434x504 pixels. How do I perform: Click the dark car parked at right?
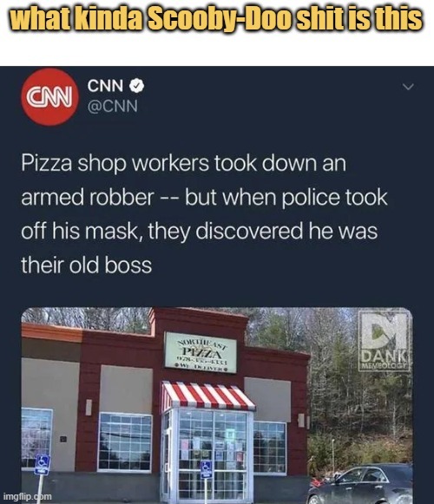tap(359, 484)
